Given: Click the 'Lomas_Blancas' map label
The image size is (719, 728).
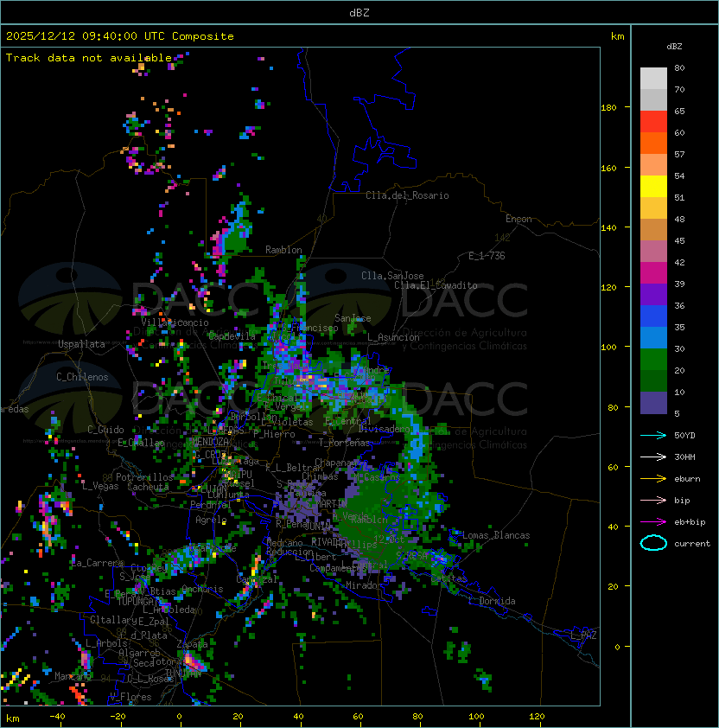Looking at the screenshot, I should [496, 535].
